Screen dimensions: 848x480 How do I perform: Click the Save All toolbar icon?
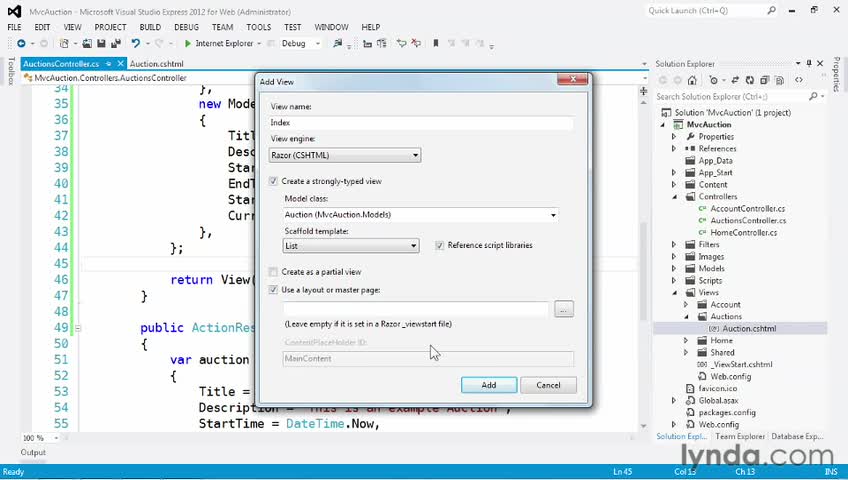tap(115, 43)
